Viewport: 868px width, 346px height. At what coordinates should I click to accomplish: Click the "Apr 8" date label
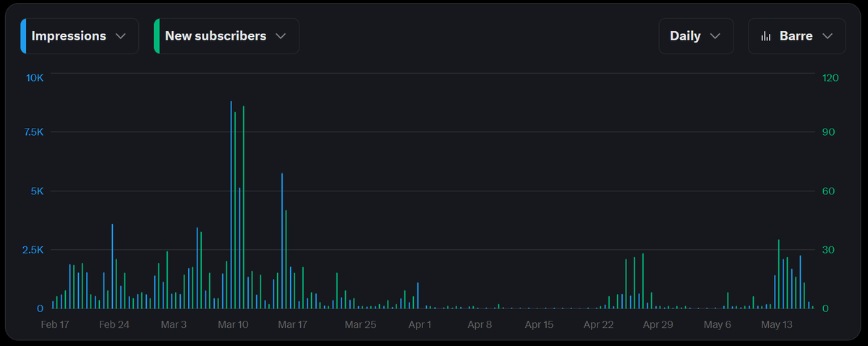(x=480, y=325)
